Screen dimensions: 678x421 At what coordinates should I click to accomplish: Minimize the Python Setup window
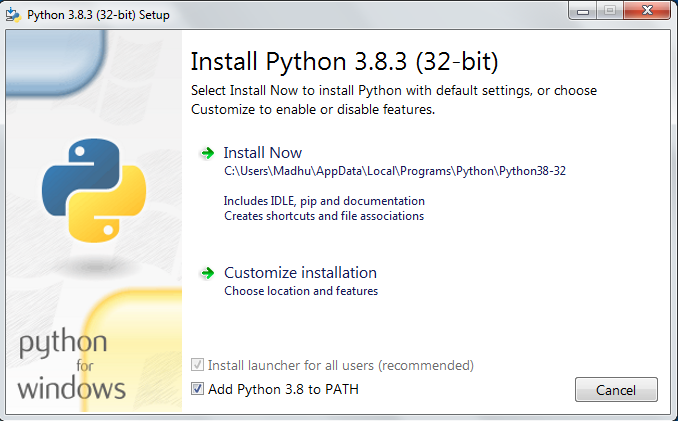(583, 11)
